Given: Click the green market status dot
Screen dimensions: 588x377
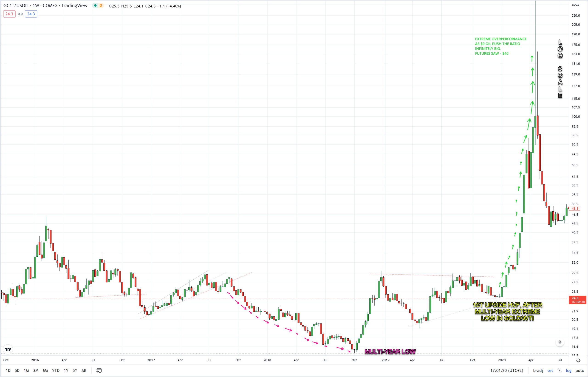Looking at the screenshot, I should pos(95,6).
